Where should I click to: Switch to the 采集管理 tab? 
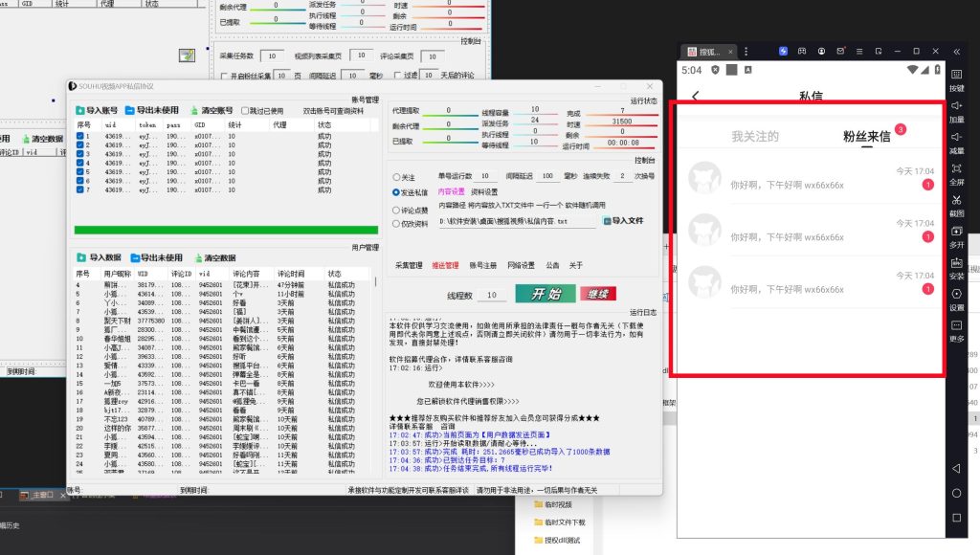[409, 265]
